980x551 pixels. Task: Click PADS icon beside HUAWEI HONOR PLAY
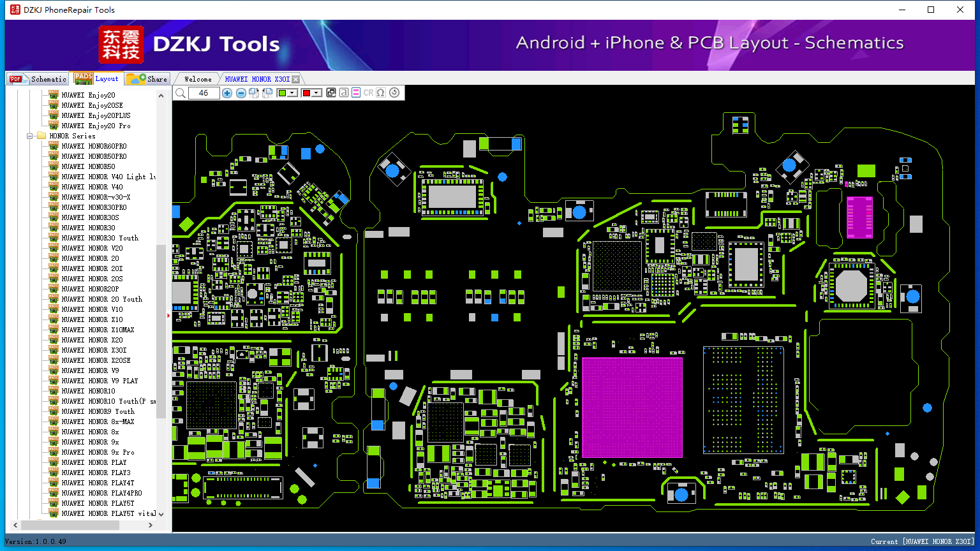pyautogui.click(x=54, y=462)
